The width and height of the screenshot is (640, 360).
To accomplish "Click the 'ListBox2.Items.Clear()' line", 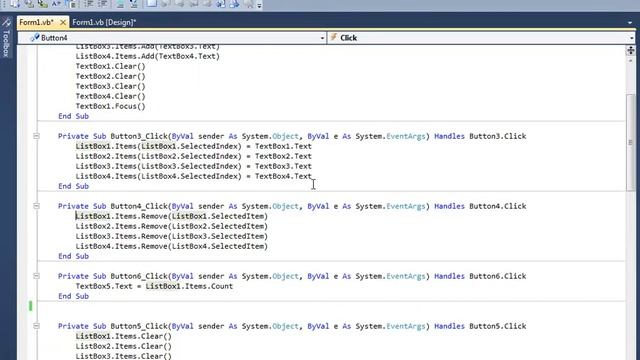I will click(x=124, y=346).
